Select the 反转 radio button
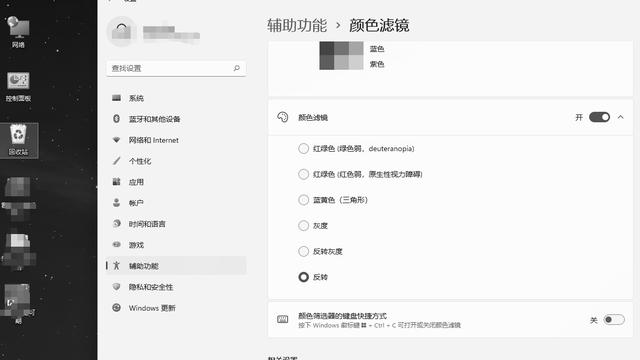This screenshot has width=640, height=360. pos(303,277)
